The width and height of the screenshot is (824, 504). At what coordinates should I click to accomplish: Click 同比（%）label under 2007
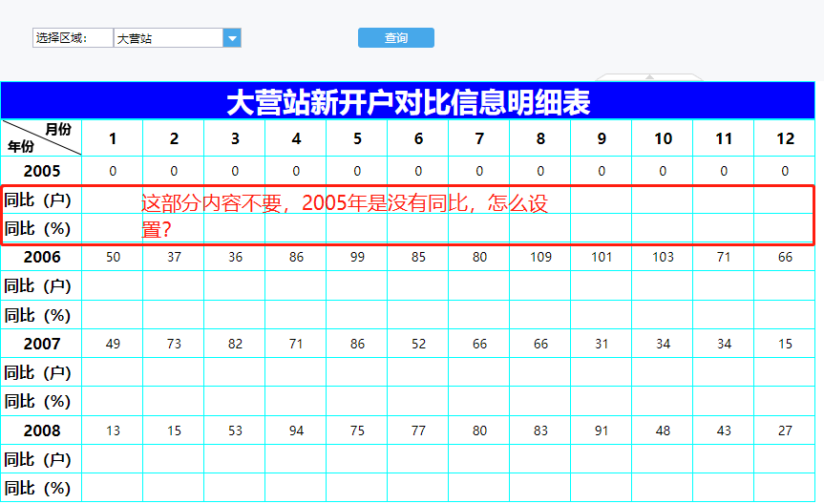tap(38, 402)
